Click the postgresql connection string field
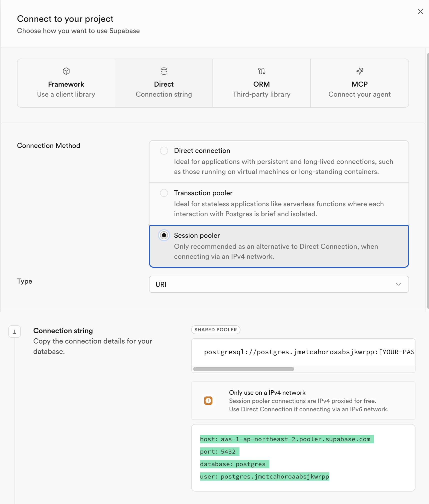This screenshot has width=429, height=504. pos(303,352)
